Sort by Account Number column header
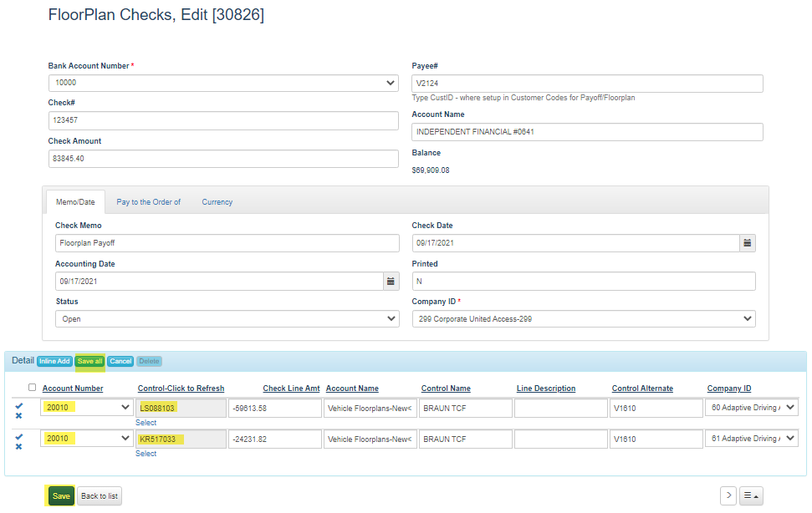 73,389
